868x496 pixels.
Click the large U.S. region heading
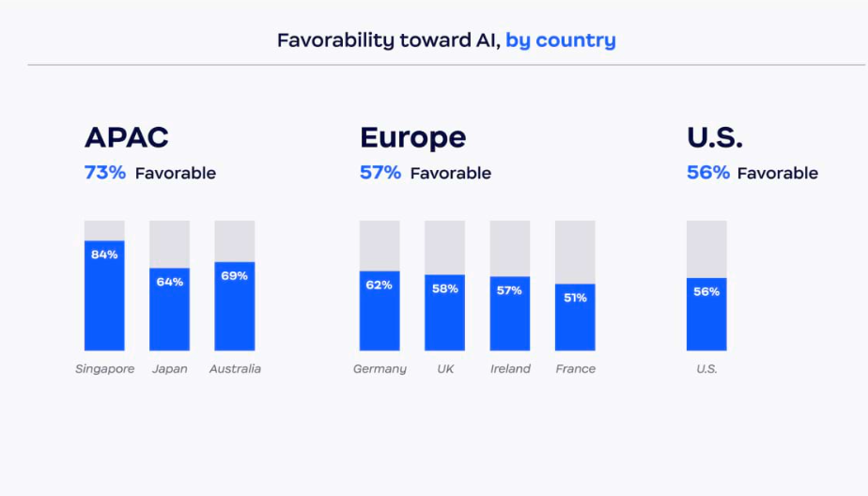click(715, 138)
